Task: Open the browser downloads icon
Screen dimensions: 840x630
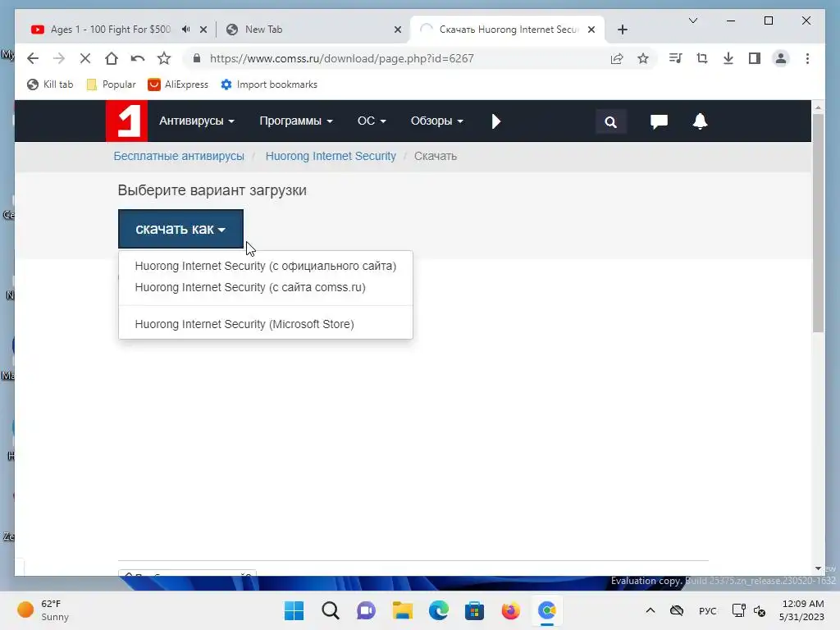Action: pyautogui.click(x=728, y=58)
